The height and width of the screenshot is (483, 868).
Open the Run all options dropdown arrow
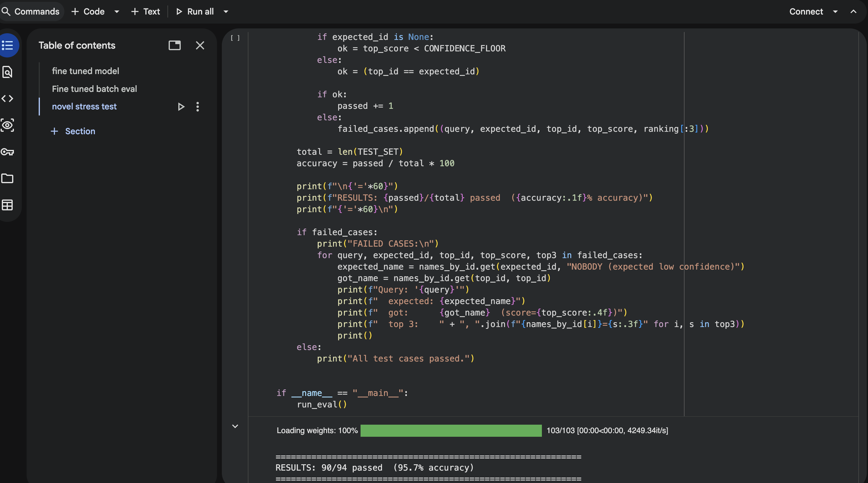tap(226, 11)
